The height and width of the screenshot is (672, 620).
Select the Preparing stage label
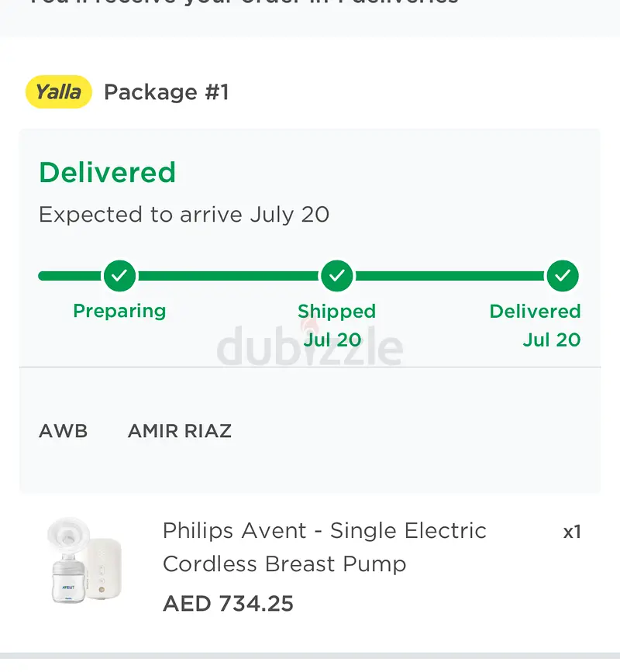[x=119, y=311]
